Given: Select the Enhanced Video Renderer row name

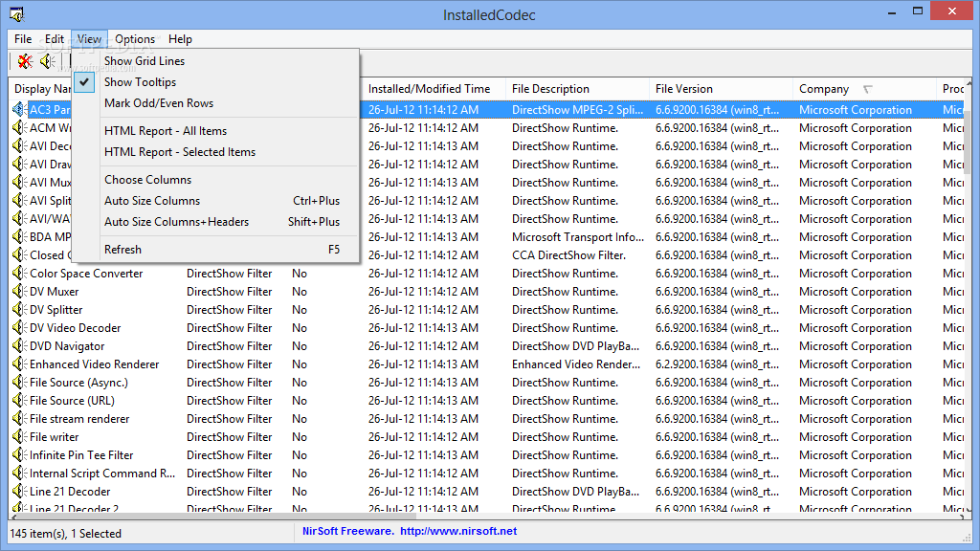Looking at the screenshot, I should click(95, 364).
